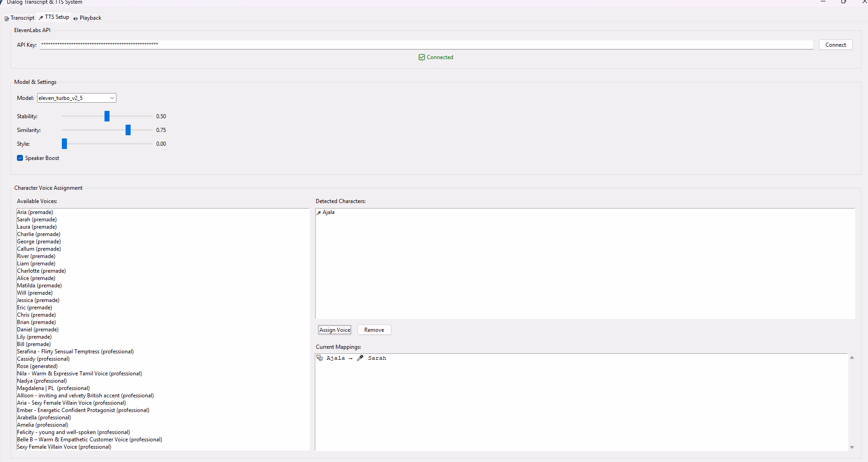The height and width of the screenshot is (462, 868).
Task: Switch to the Transcript tab
Action: click(20, 18)
